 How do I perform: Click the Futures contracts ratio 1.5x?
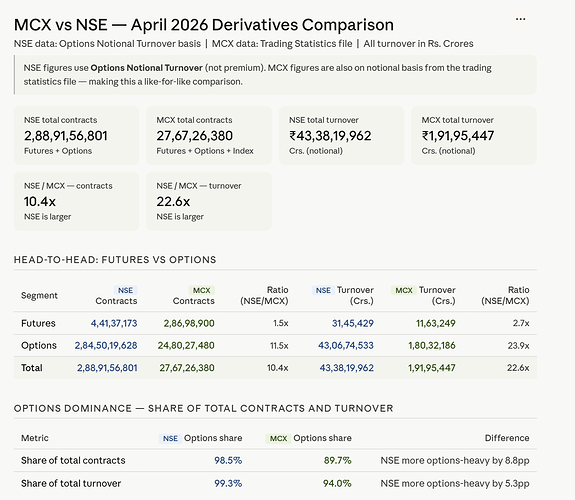pos(281,323)
